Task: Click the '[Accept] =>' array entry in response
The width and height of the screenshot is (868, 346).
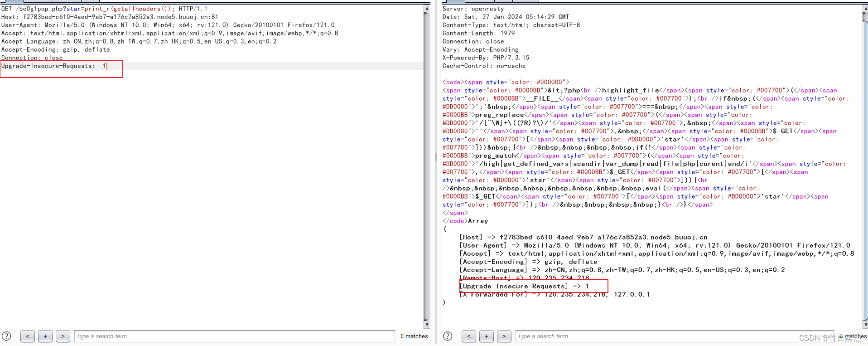Action: pyautogui.click(x=657, y=253)
